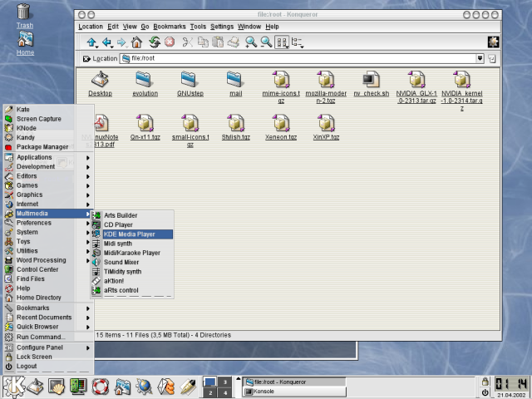Expand the Recent Documents submenu

[x=48, y=318]
